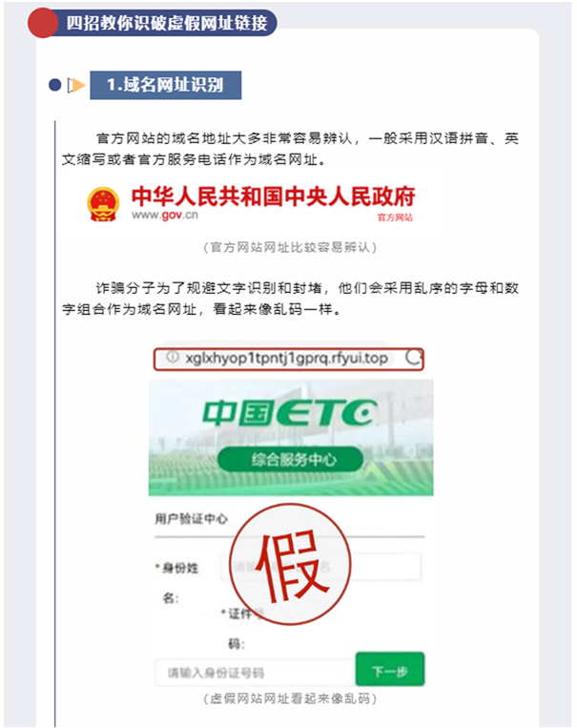This screenshot has width=577, height=728.
Task: Click the 官方网站 red label
Action: [x=395, y=218]
